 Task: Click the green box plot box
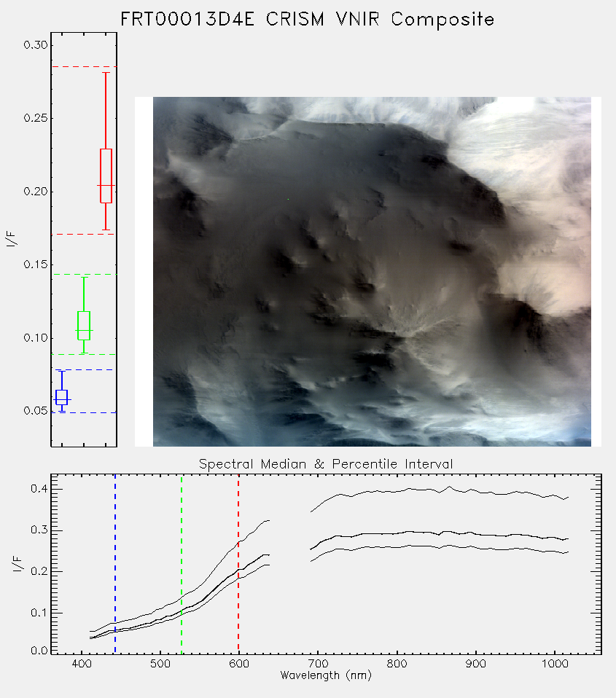(x=84, y=326)
